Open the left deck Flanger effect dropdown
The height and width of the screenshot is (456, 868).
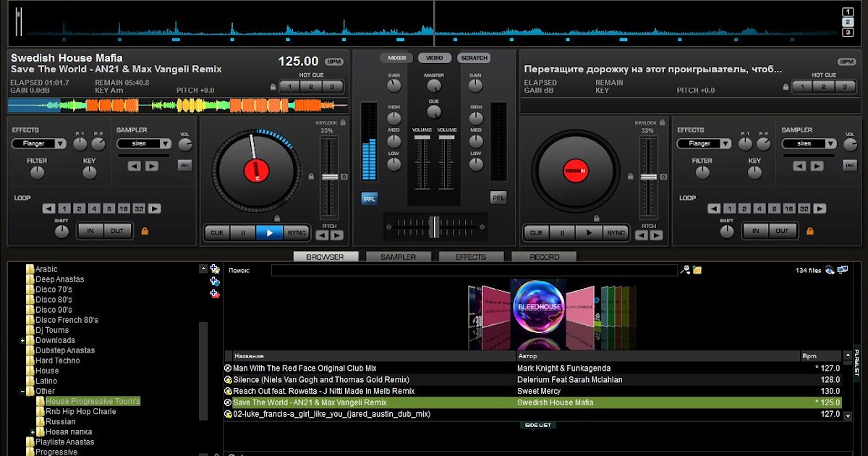click(x=39, y=143)
